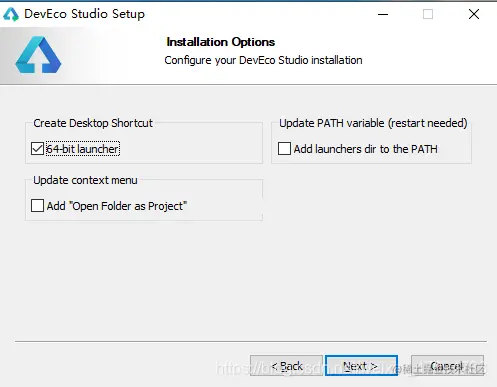Go back using the < Back button

pyautogui.click(x=286, y=366)
